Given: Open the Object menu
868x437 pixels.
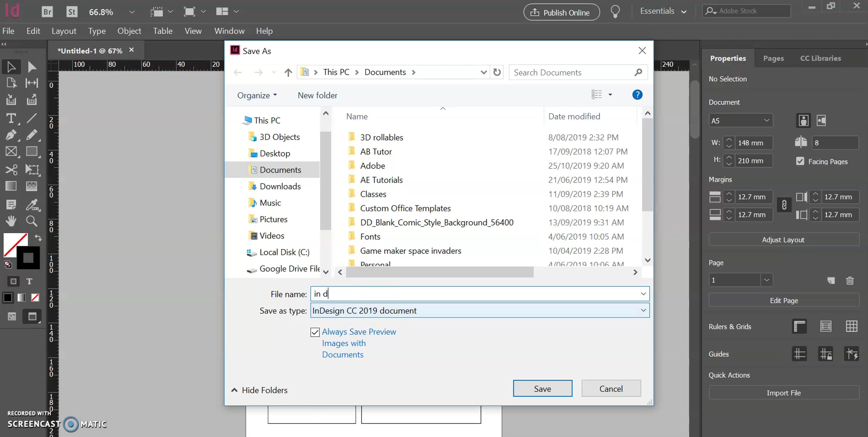Looking at the screenshot, I should pyautogui.click(x=129, y=31).
